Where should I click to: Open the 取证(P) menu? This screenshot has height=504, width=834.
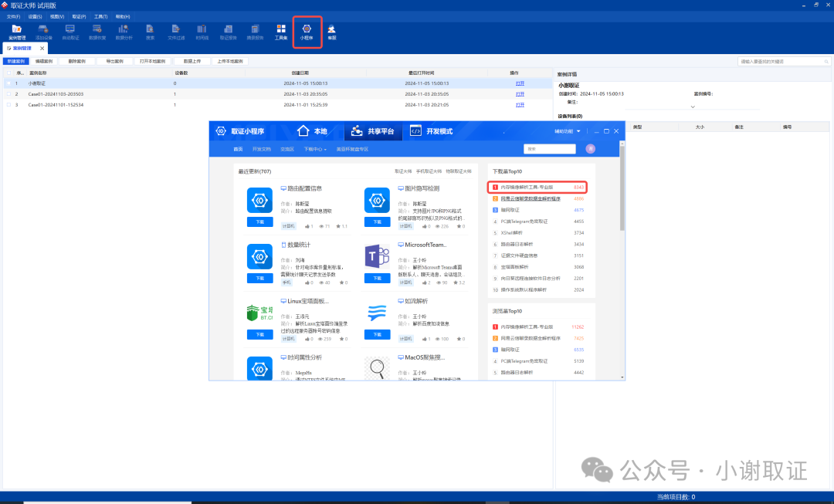(79, 17)
